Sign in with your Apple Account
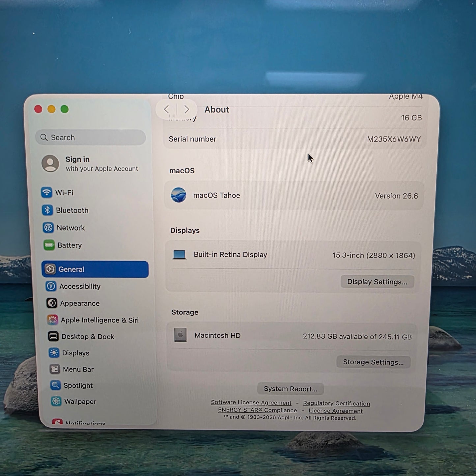 tap(90, 164)
